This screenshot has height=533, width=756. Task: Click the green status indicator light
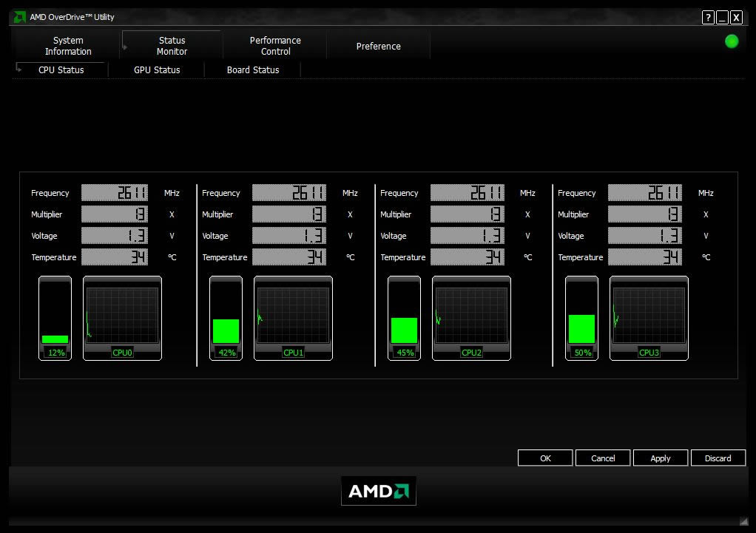tap(732, 41)
